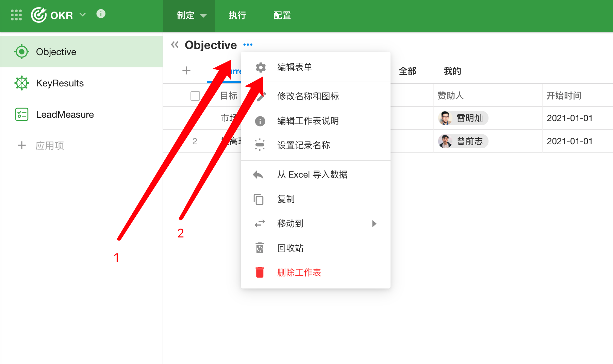Click the 应用项 add label
This screenshot has height=364, width=613.
[x=50, y=146]
